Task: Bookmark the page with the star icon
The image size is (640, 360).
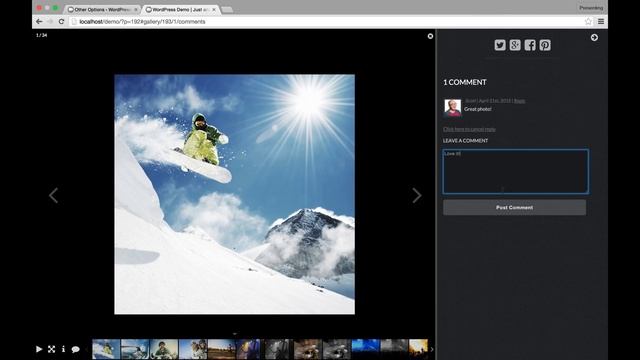Action: click(588, 22)
